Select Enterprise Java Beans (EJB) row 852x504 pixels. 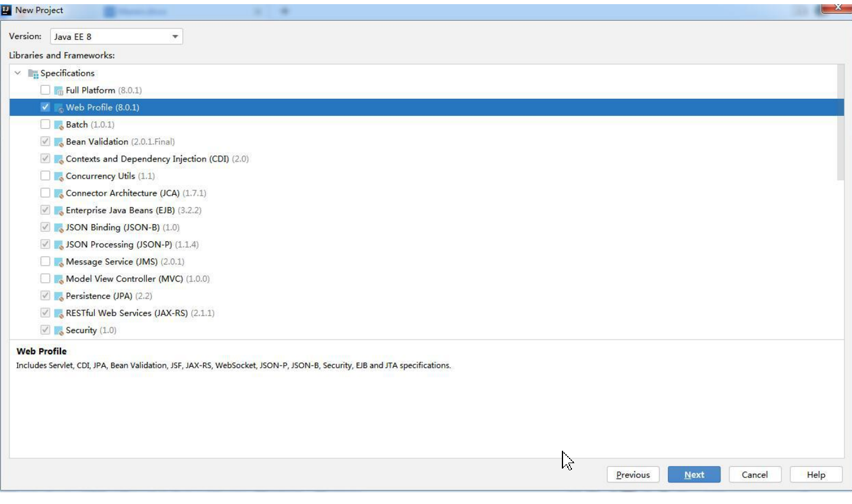tap(423, 211)
